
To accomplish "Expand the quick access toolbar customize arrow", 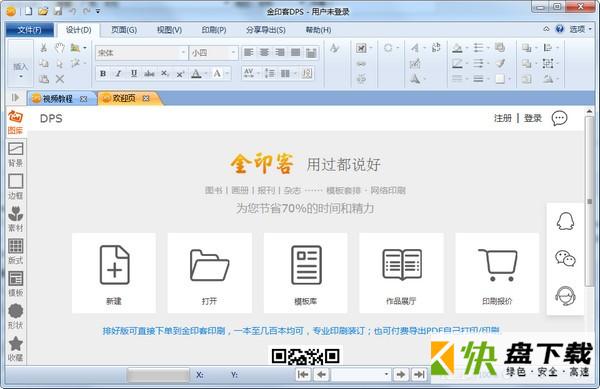I will click(98, 11).
